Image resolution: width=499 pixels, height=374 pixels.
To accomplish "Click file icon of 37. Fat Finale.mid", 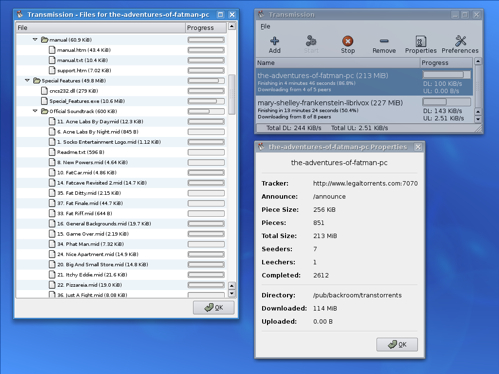I will [x=52, y=203].
